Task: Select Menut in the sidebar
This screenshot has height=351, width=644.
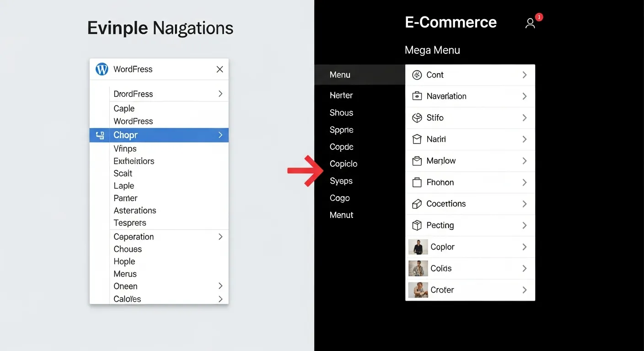Action: point(341,215)
